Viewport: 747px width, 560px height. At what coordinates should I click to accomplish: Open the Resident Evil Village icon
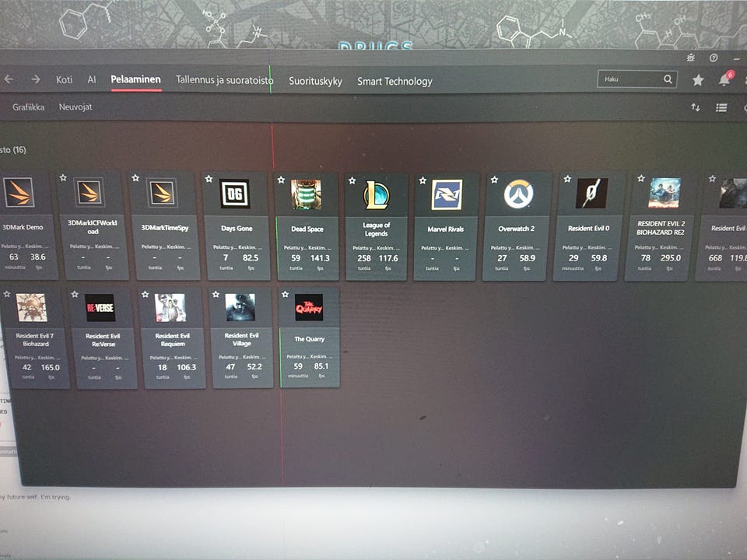(x=240, y=307)
